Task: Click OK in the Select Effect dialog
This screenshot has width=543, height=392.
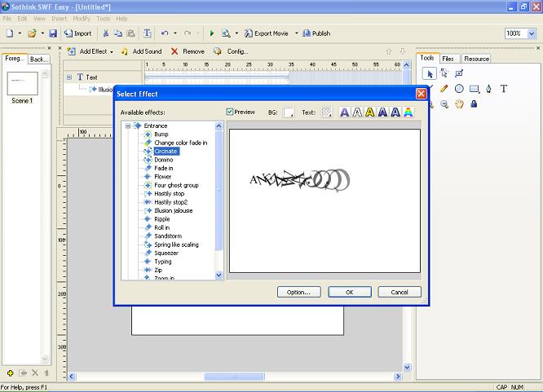Action: pyautogui.click(x=350, y=292)
